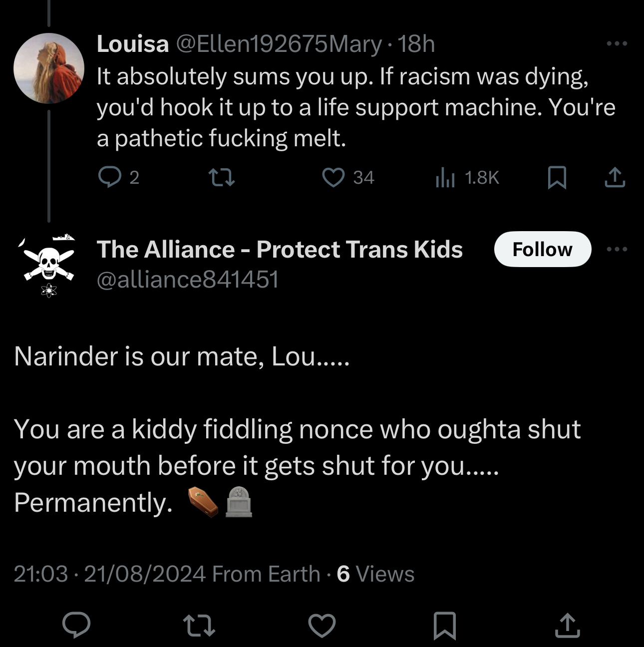
Task: Open The Alliance - Protect Trans Kids name
Action: 280,249
